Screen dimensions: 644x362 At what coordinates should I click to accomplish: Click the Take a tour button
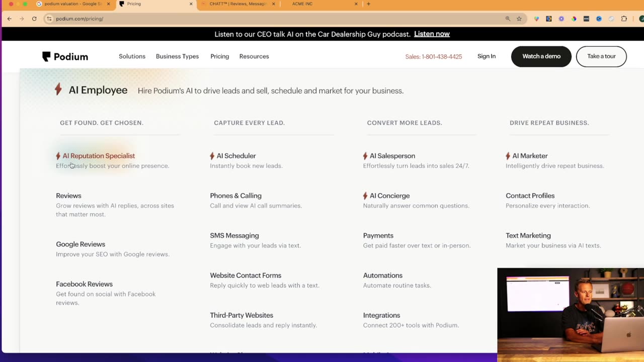(601, 56)
